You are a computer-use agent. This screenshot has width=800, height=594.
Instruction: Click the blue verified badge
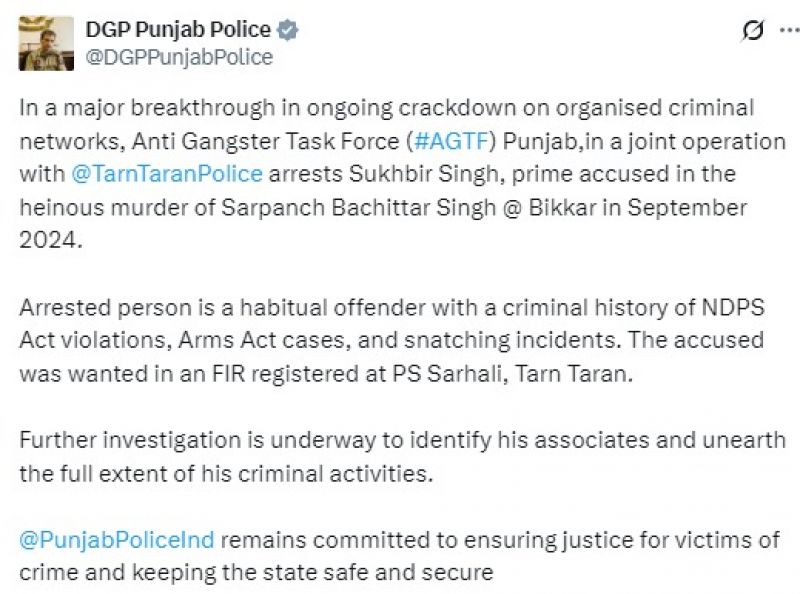(x=287, y=30)
